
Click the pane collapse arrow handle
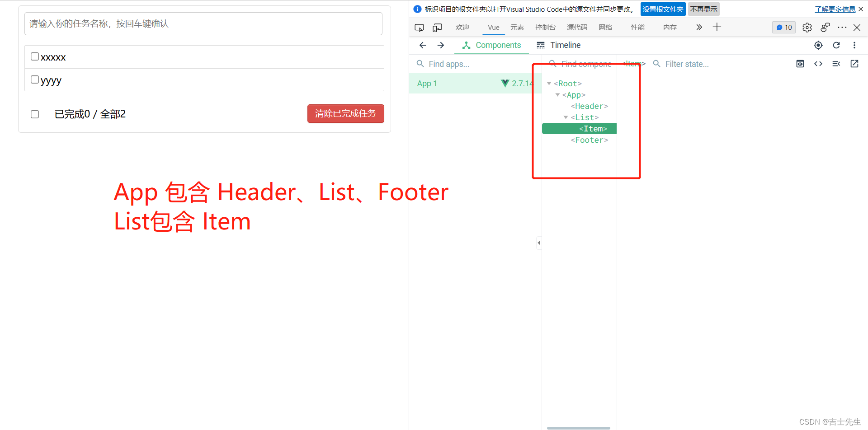click(x=539, y=243)
